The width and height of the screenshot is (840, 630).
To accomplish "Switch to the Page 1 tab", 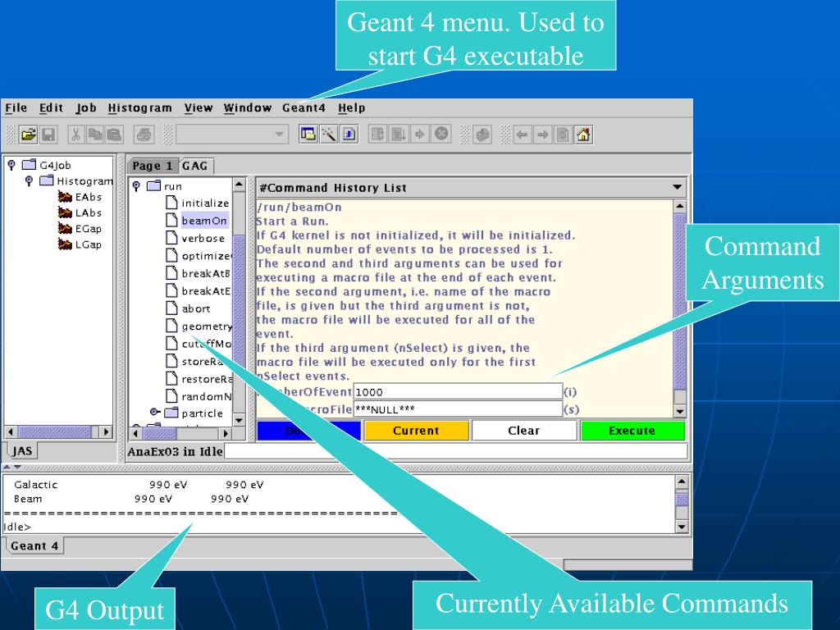I will (152, 166).
